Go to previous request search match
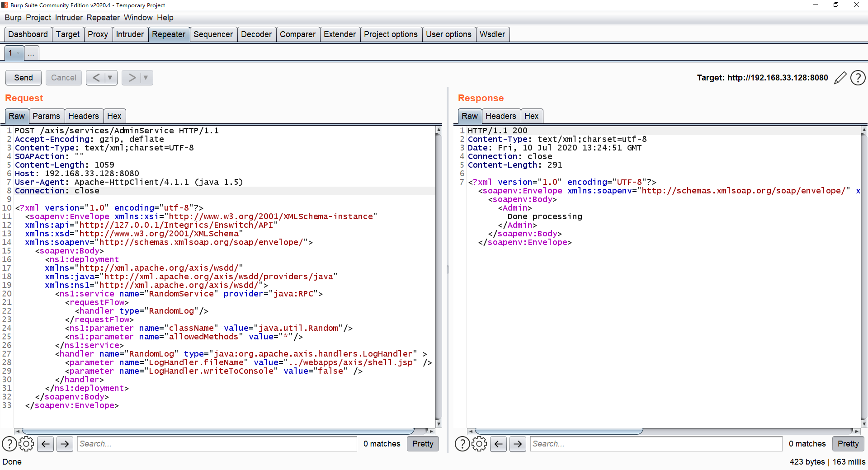The height and width of the screenshot is (470, 868). pyautogui.click(x=46, y=444)
